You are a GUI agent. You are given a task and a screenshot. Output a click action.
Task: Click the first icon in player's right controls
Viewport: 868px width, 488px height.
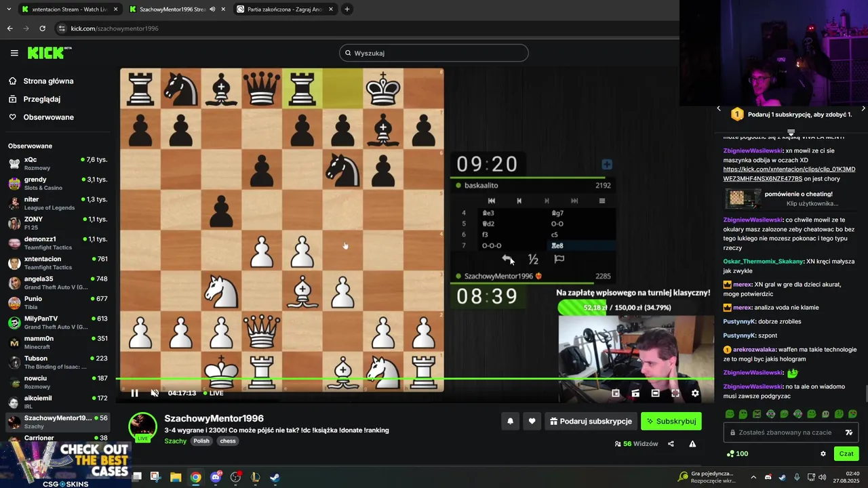(616, 393)
